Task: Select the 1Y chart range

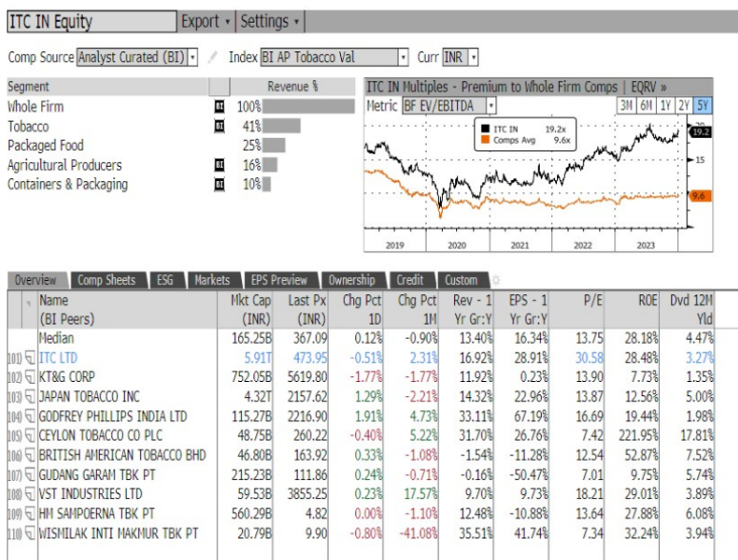Action: [665, 106]
